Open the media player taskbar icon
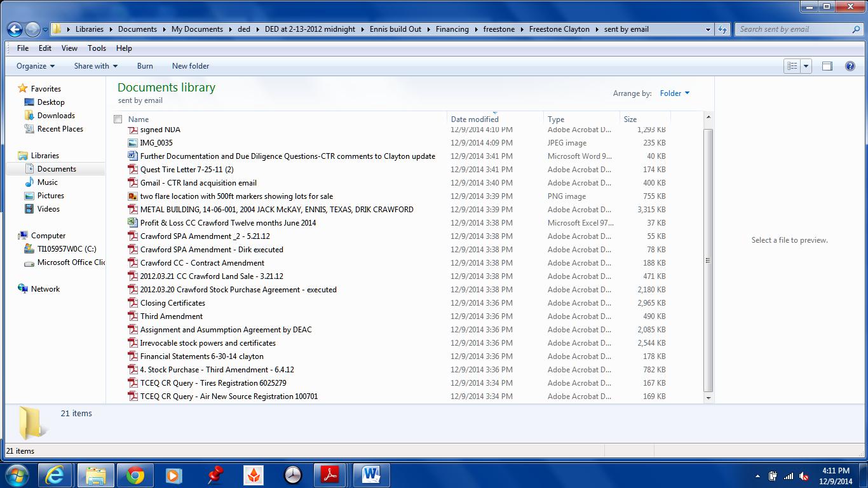 [x=173, y=475]
